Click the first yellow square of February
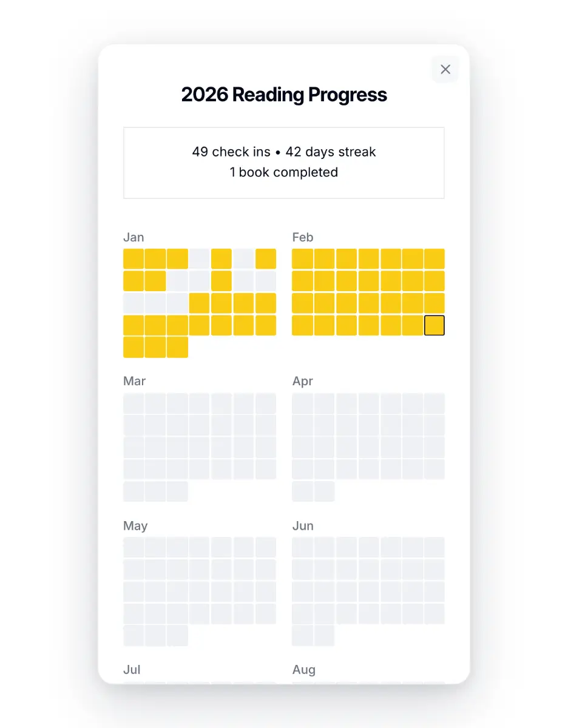 (x=303, y=259)
